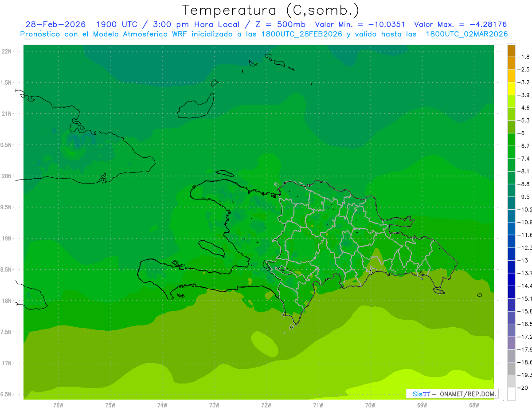Click the date text "28-Feb-2026"
This screenshot has height=411, width=532.
coord(55,24)
